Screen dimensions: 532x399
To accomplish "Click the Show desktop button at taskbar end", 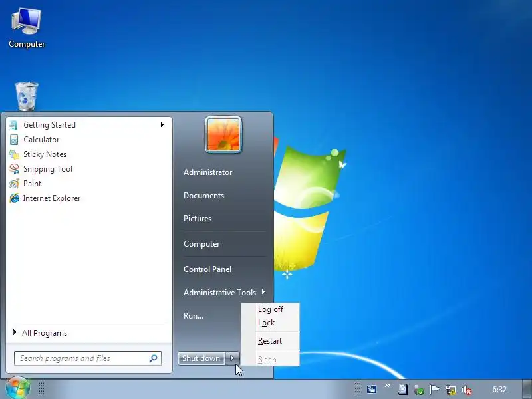I will point(527,389).
